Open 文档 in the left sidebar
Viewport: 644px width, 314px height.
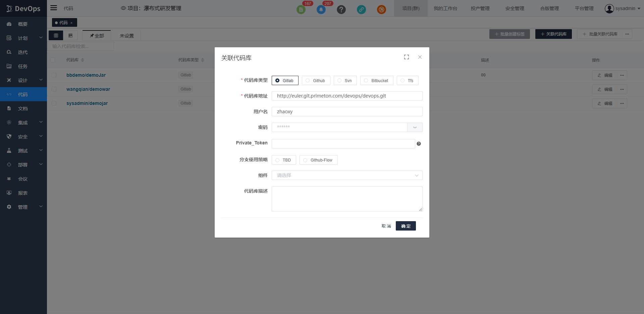pyautogui.click(x=23, y=109)
